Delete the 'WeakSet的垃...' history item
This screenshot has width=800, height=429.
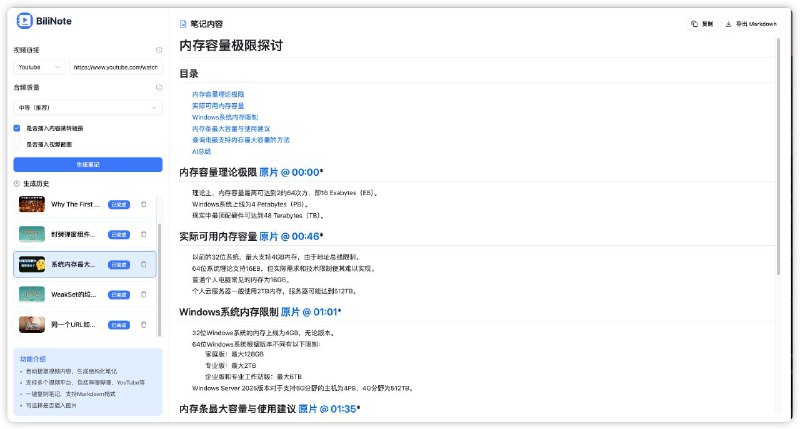[143, 295]
